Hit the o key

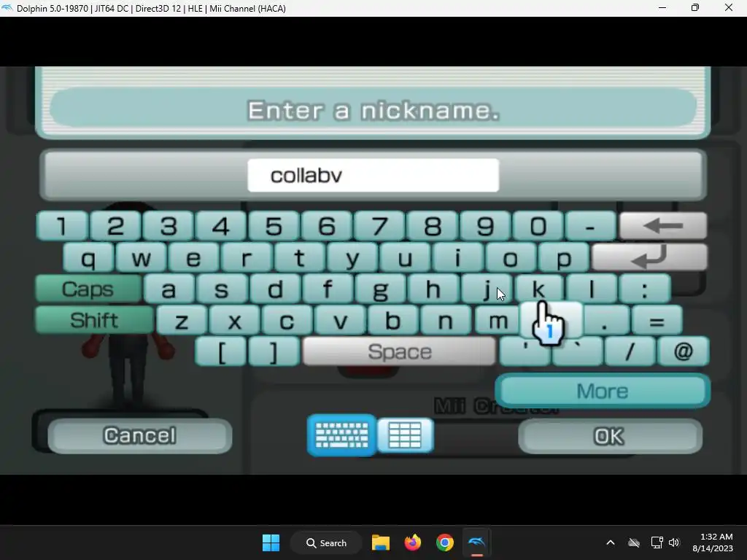511,257
